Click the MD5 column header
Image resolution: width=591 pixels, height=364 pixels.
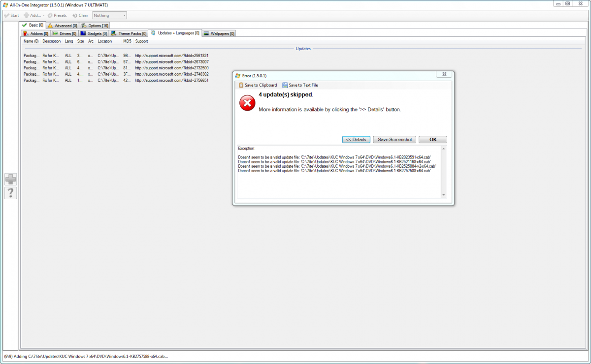[128, 41]
